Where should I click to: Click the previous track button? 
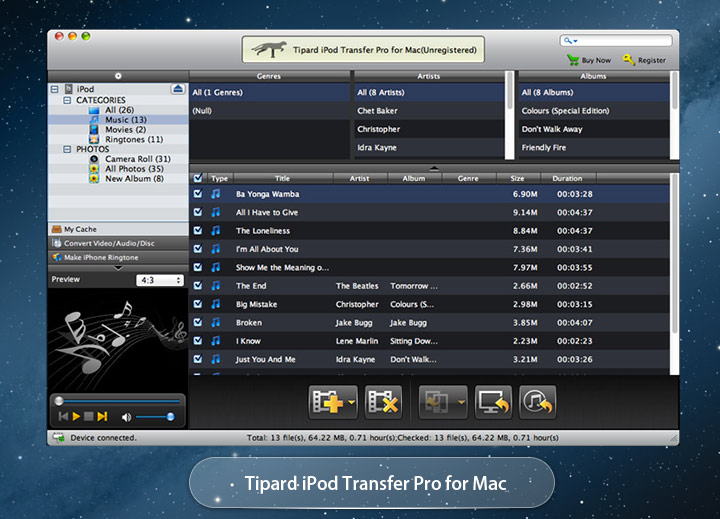click(x=63, y=417)
